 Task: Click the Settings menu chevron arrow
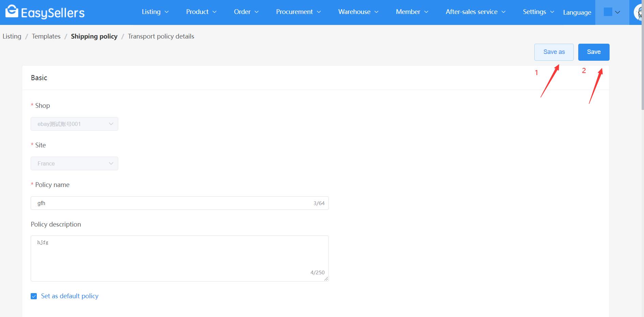pyautogui.click(x=552, y=12)
